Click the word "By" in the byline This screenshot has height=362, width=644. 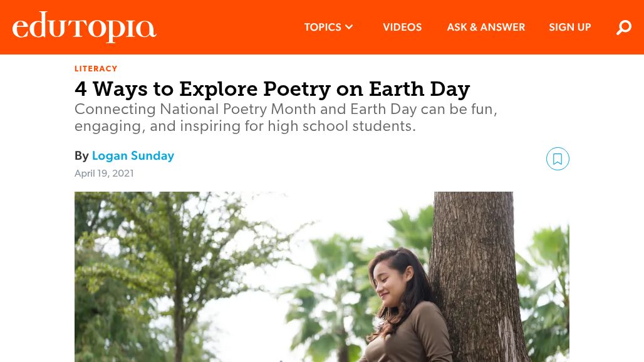pyautogui.click(x=81, y=156)
